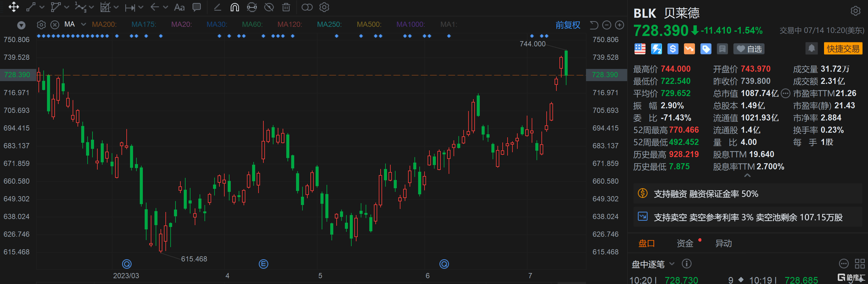Open the March dividend marker on timeline
868x284 pixels.
(x=127, y=264)
